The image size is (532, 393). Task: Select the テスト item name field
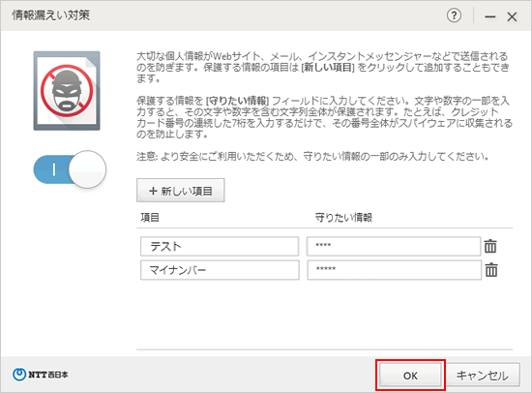point(220,246)
